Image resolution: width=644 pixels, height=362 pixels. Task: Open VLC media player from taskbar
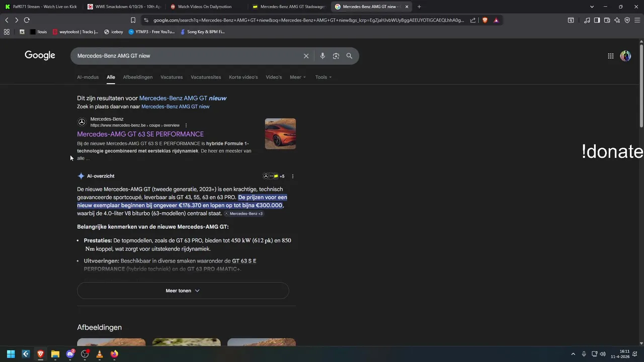[x=100, y=354]
